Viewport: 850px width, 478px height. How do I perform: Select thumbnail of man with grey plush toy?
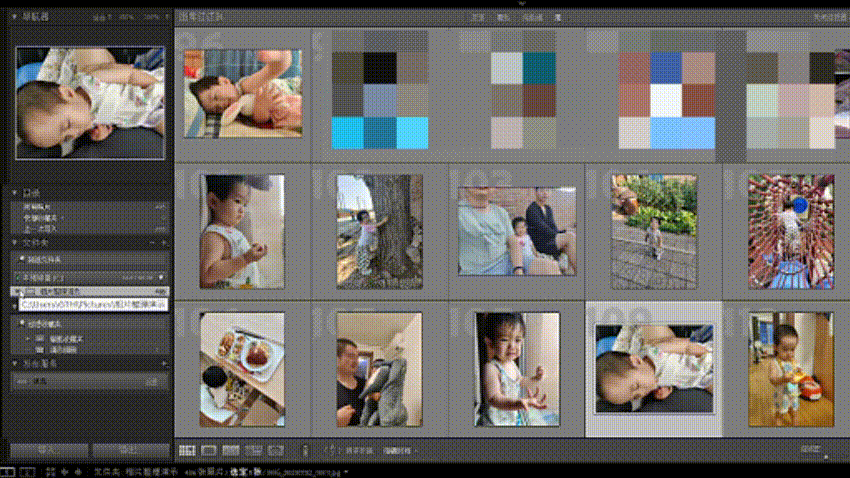[379, 370]
